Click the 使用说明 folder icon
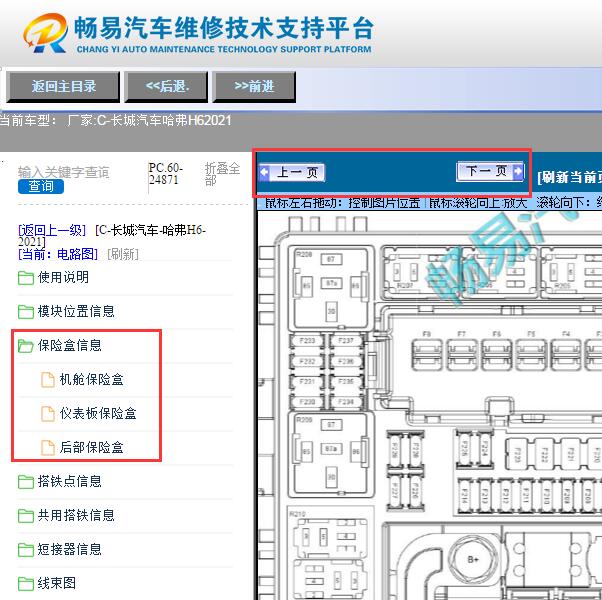 [26, 278]
